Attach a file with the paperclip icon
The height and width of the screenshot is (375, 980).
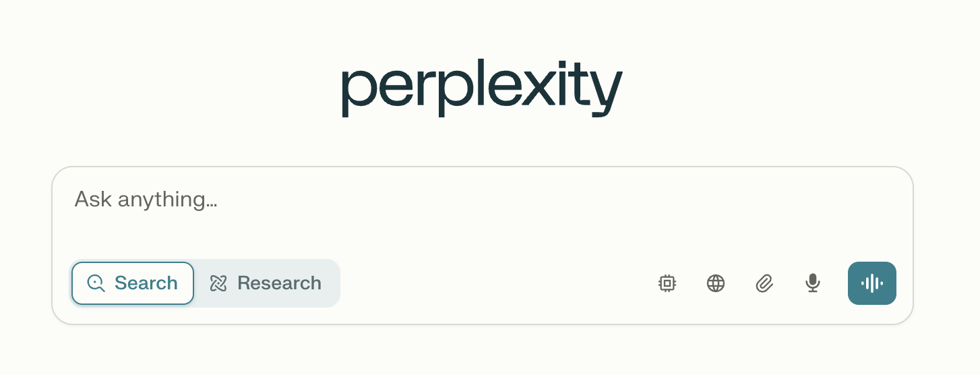click(x=764, y=283)
